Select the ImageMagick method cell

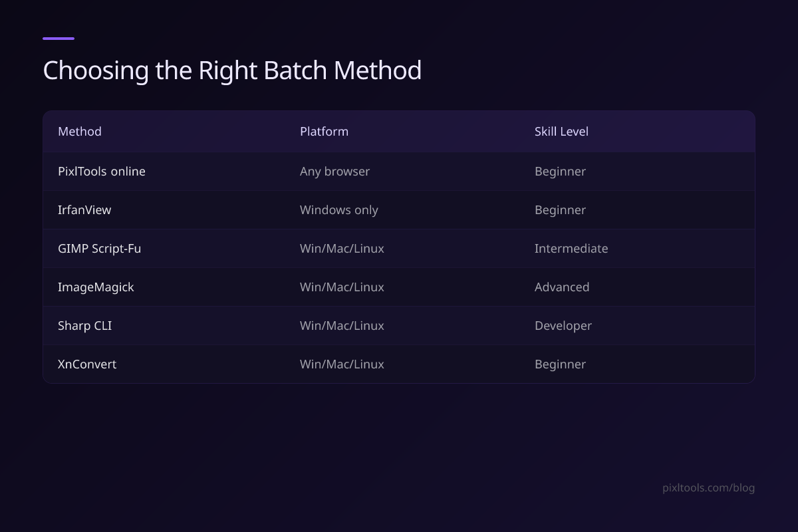tap(96, 287)
